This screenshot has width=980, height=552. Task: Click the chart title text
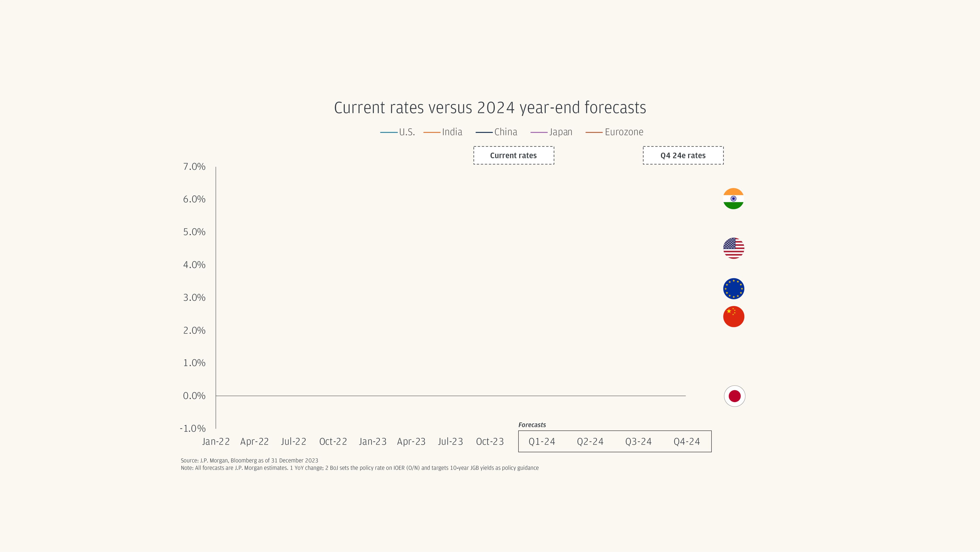(x=490, y=108)
